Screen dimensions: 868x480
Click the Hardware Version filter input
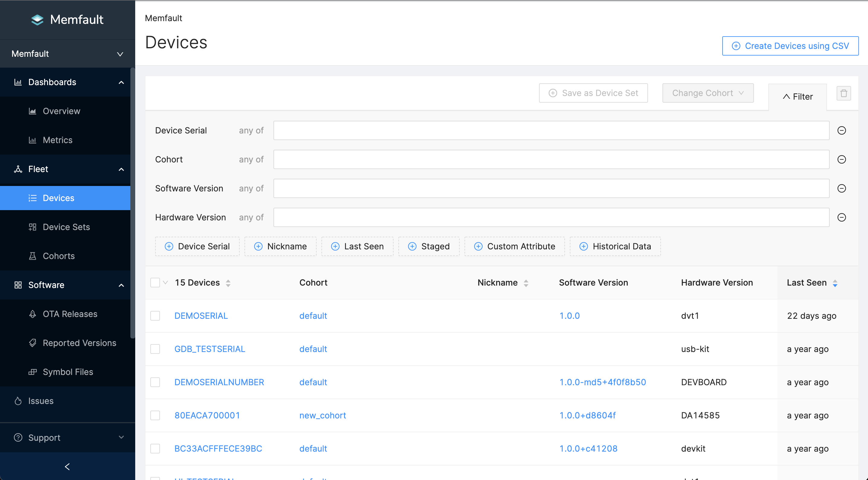coord(551,217)
